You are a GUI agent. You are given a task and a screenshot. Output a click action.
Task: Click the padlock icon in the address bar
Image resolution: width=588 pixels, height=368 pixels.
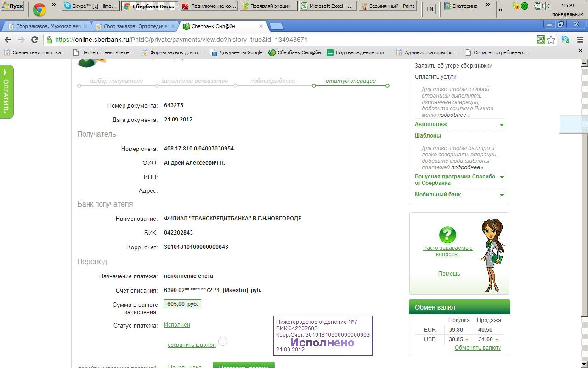coord(49,40)
